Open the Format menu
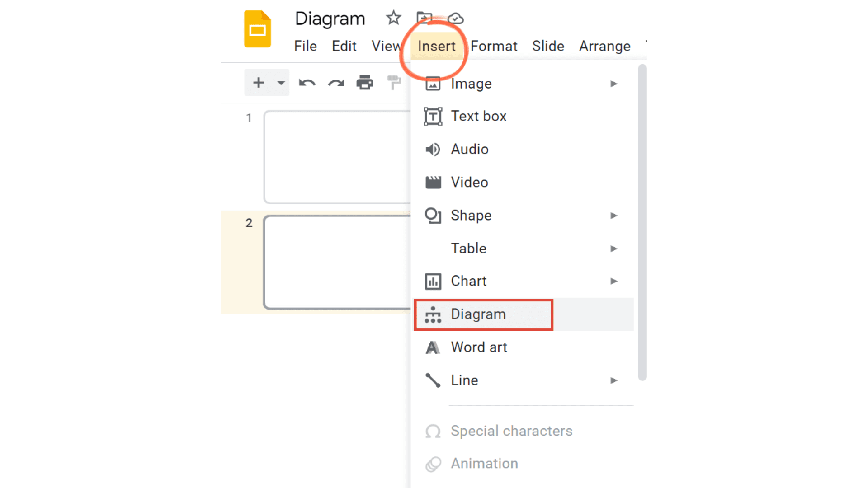 (494, 46)
